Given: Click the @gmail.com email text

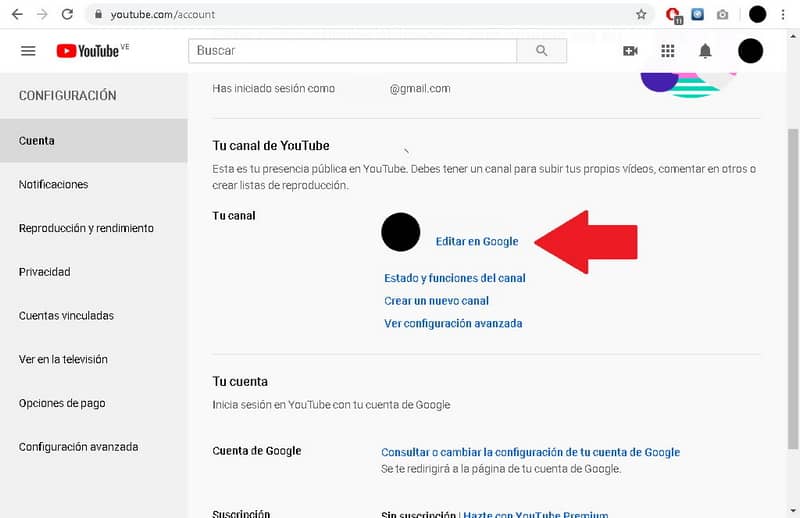Looking at the screenshot, I should (420, 89).
